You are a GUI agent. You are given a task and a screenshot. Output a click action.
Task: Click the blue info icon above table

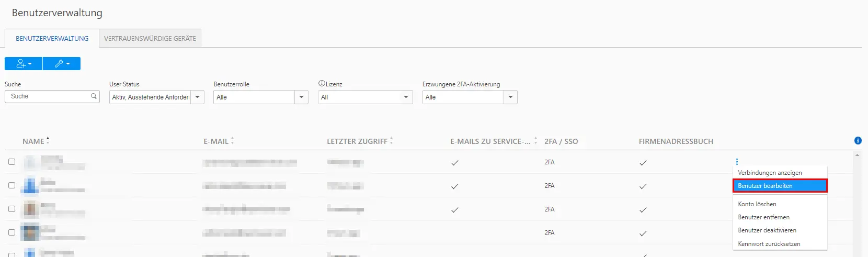coord(858,140)
